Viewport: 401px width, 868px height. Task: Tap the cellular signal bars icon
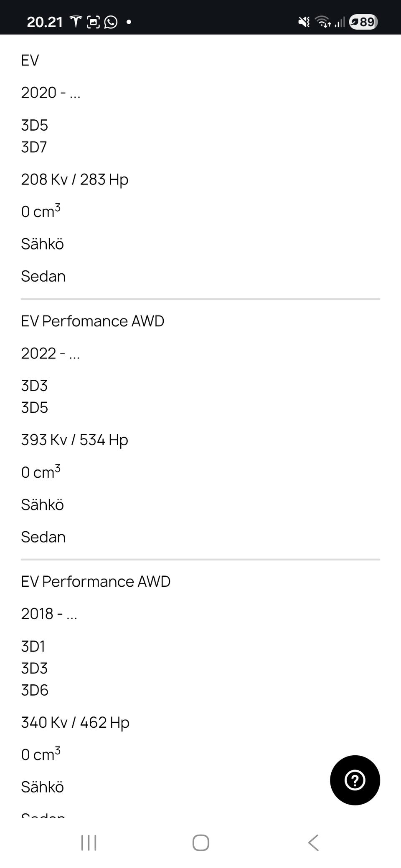(340, 22)
